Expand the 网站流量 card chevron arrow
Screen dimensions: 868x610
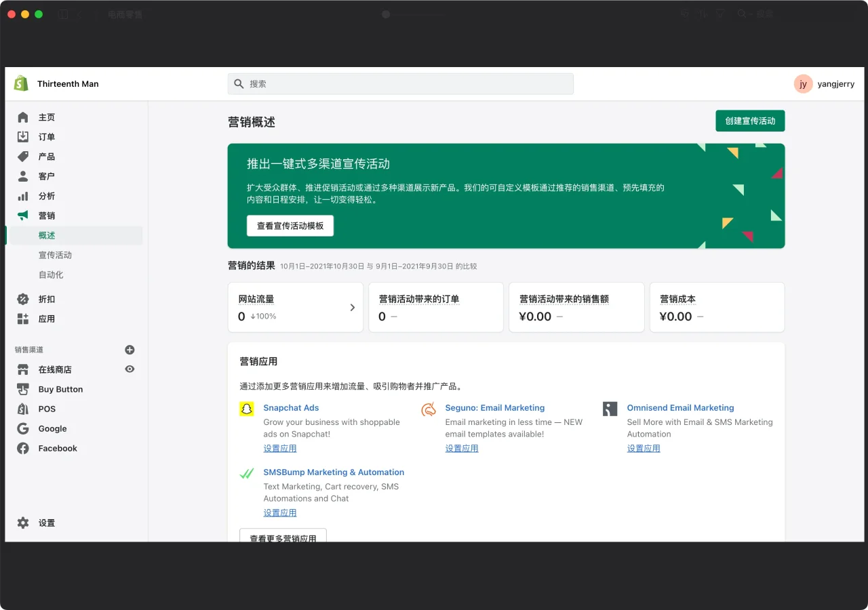[353, 307]
